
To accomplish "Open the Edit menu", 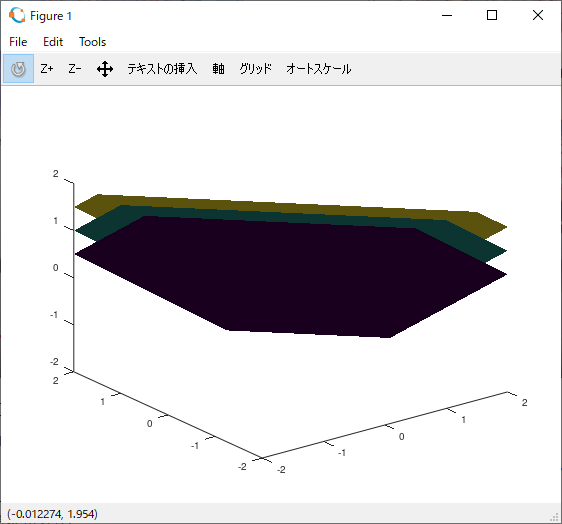I will coord(53,42).
